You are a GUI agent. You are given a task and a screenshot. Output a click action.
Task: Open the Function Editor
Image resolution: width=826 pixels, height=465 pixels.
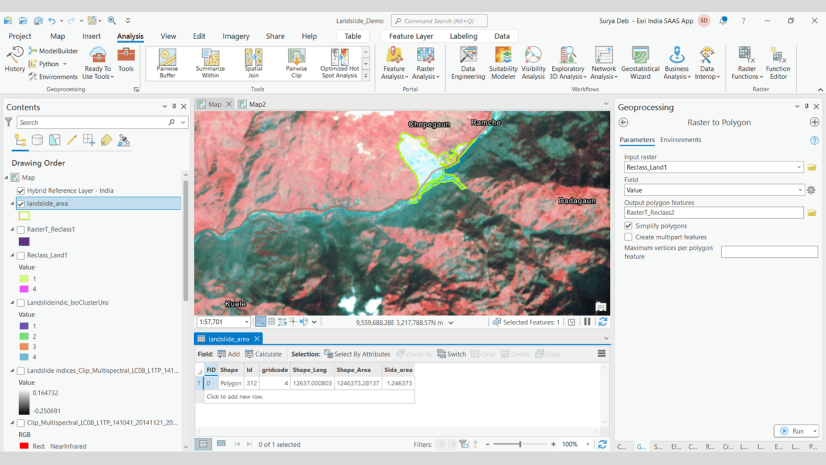pos(778,63)
